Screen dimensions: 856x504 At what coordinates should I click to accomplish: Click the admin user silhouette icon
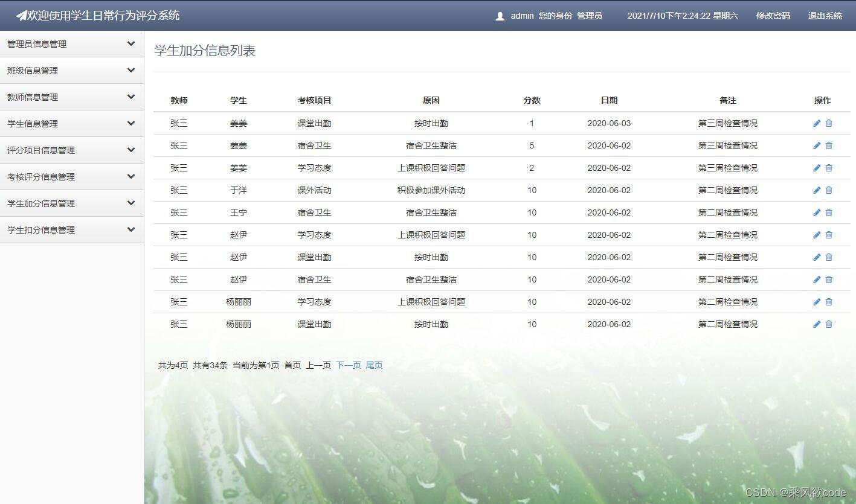[x=500, y=16]
